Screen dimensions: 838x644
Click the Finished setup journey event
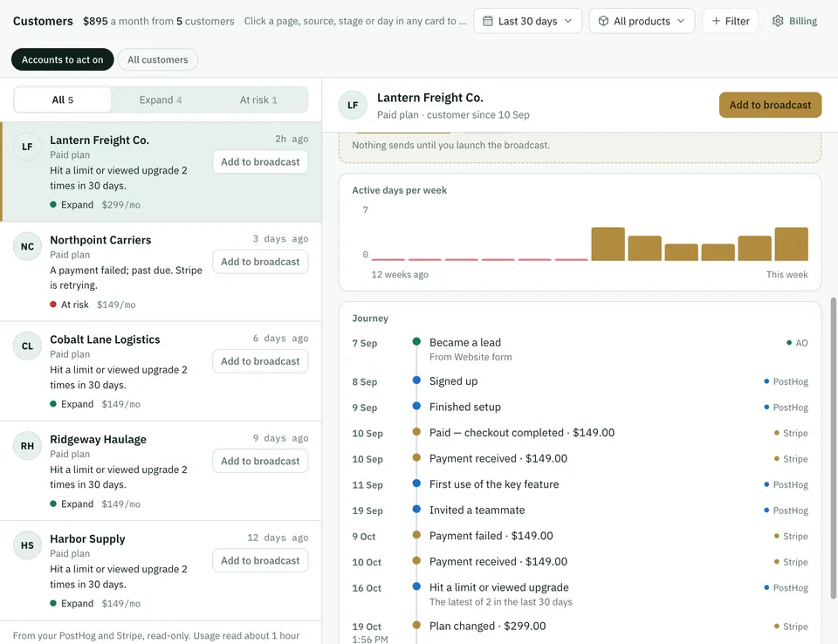[x=465, y=407]
